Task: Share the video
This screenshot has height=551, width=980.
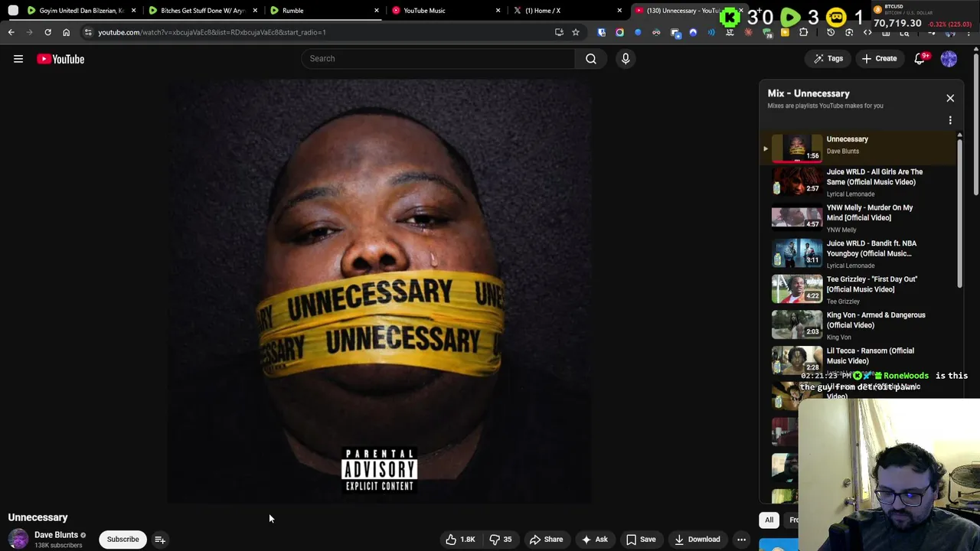Action: coord(546,540)
